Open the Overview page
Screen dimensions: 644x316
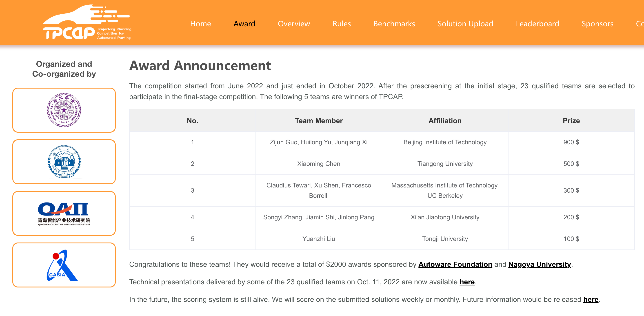[x=294, y=24]
